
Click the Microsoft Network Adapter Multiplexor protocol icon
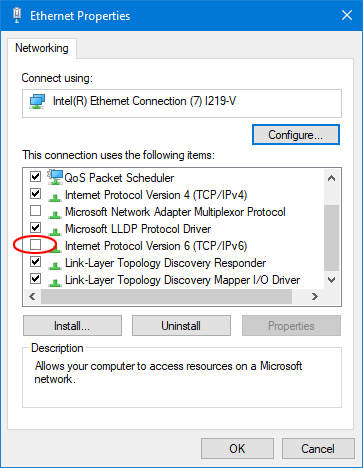(x=55, y=215)
